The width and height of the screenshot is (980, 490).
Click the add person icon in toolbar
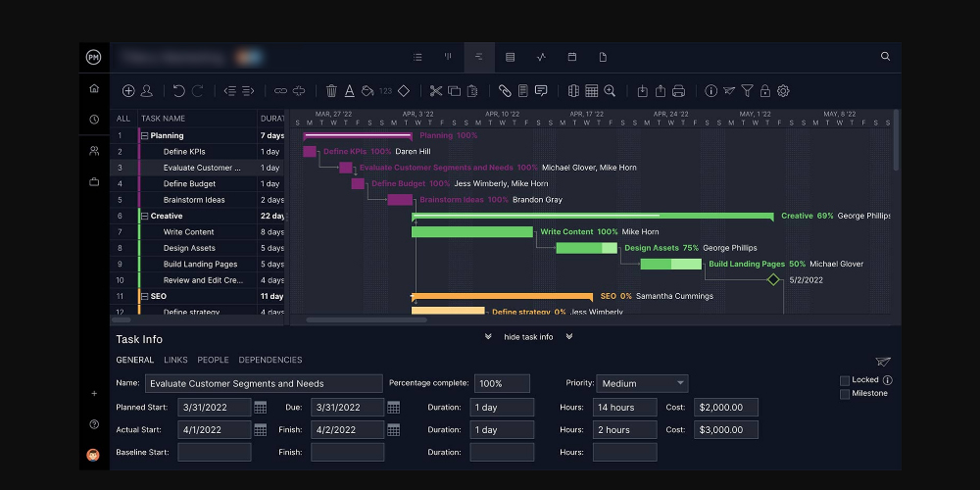pos(147,91)
